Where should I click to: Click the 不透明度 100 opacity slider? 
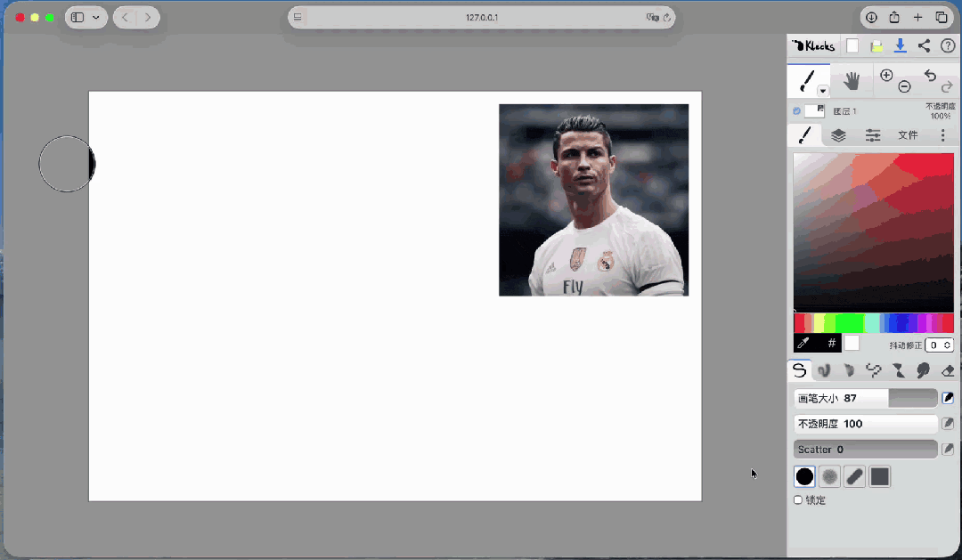pos(866,424)
